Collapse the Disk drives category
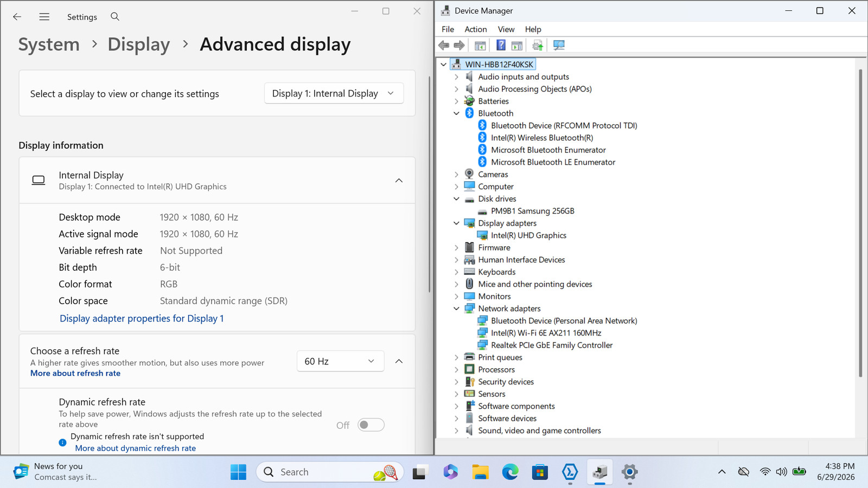 [x=456, y=198]
